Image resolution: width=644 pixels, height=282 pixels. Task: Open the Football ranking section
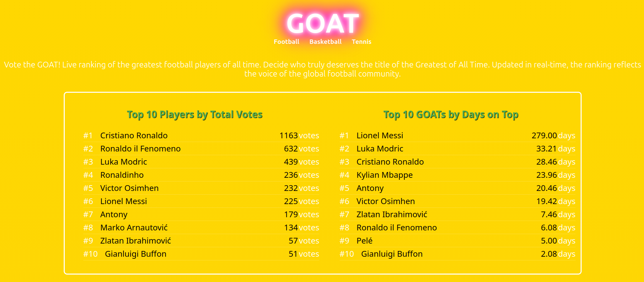coord(286,42)
